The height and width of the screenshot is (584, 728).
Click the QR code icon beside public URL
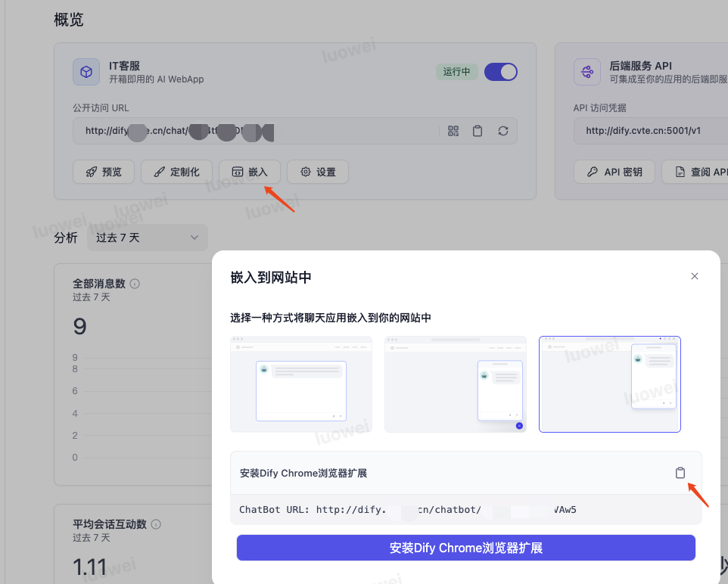(x=453, y=131)
